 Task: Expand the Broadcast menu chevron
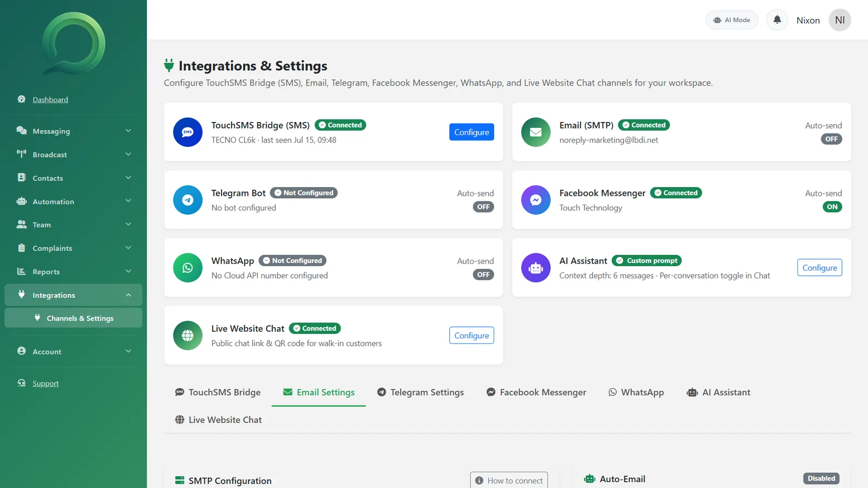129,154
